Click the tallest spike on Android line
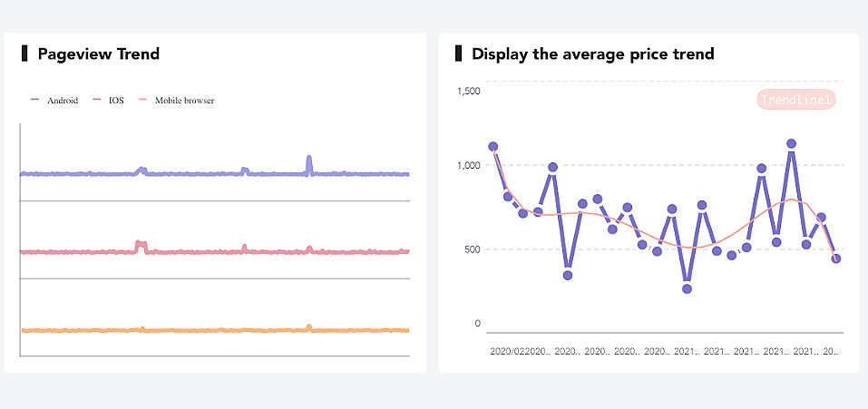Image resolution: width=868 pixels, height=409 pixels. 309,161
